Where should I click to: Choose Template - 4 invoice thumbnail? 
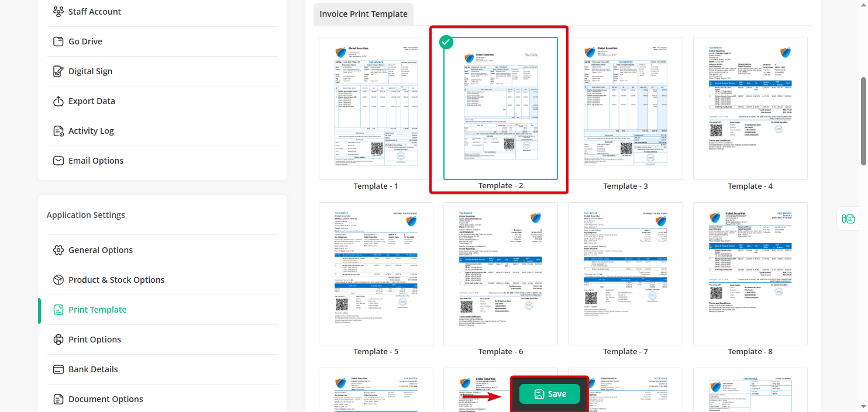click(x=750, y=109)
